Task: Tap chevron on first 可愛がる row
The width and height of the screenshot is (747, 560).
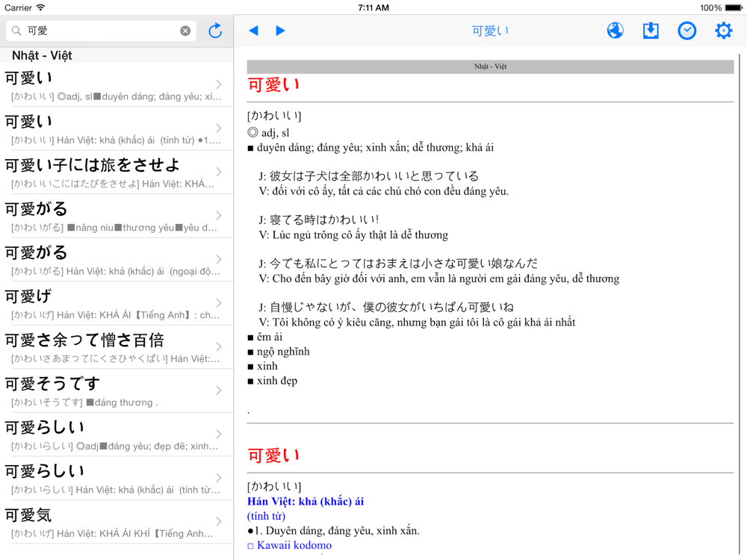Action: click(x=219, y=216)
